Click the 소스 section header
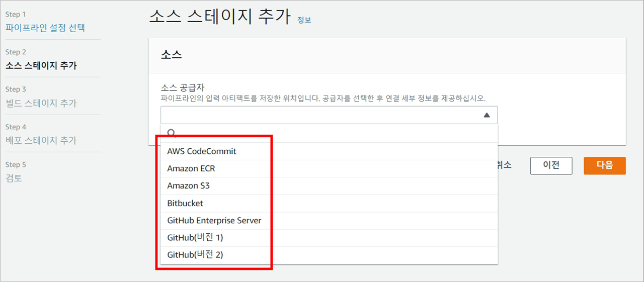The image size is (644, 282). click(171, 55)
